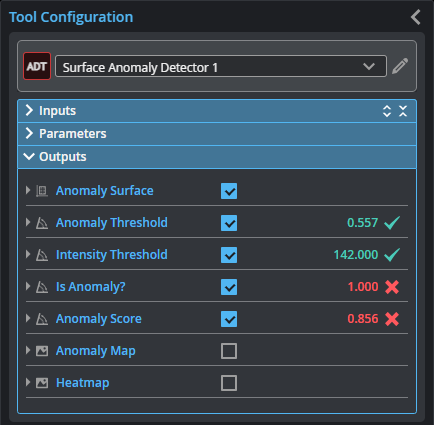Uncheck the Anomaly Surface checkbox

(229, 191)
